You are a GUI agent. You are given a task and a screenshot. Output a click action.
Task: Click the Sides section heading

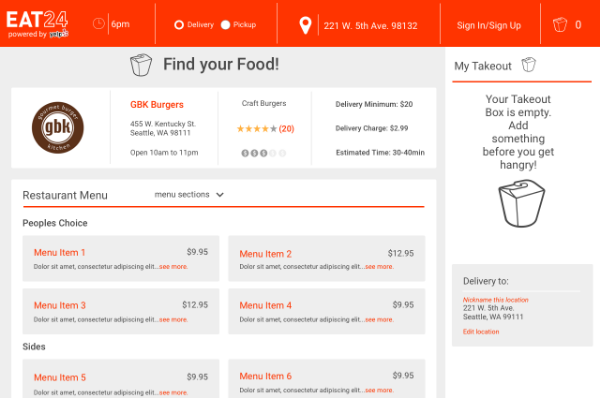coord(34,347)
